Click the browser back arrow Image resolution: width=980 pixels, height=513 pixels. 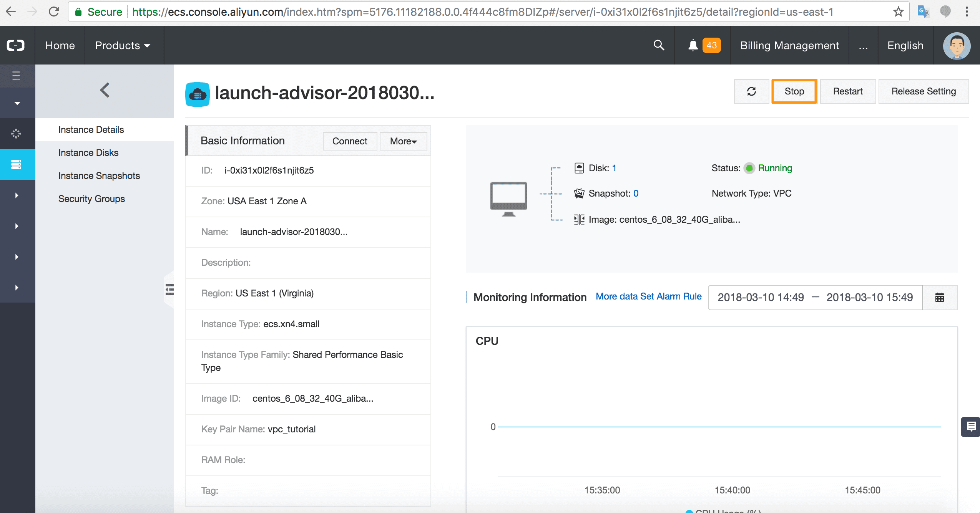(11, 12)
